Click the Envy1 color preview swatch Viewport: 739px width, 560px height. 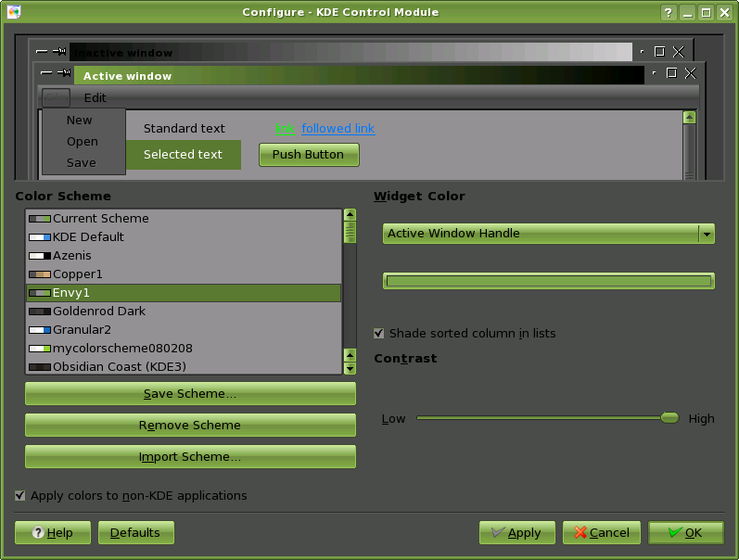pyautogui.click(x=40, y=293)
